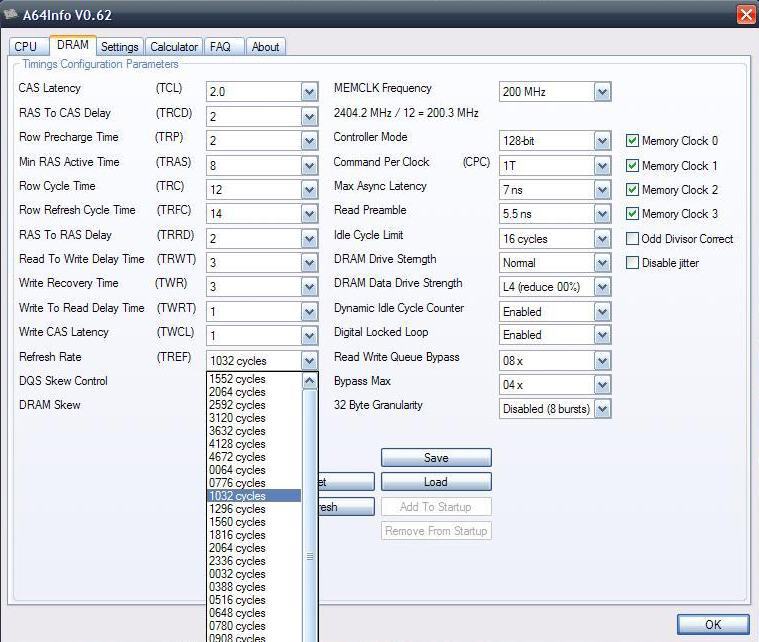This screenshot has width=759, height=642.
Task: Choose 2592 cycles from the list
Action: (254, 405)
